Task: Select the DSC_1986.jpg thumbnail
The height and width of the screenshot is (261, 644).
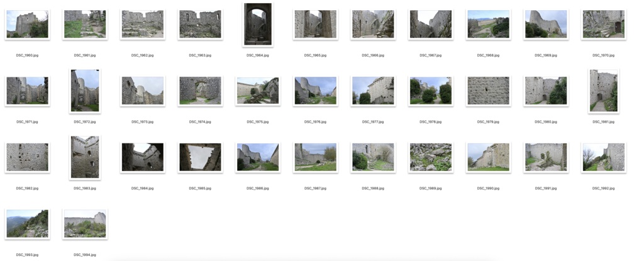Action: (x=257, y=157)
